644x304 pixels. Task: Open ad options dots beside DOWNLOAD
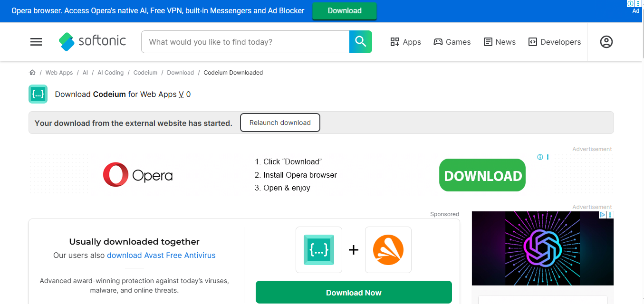click(548, 157)
